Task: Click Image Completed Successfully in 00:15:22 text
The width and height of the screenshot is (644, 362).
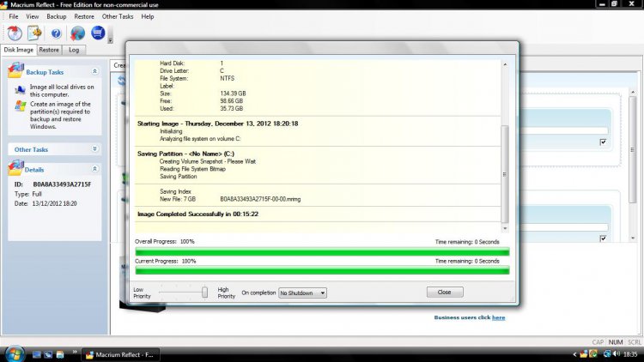Action: [x=198, y=214]
